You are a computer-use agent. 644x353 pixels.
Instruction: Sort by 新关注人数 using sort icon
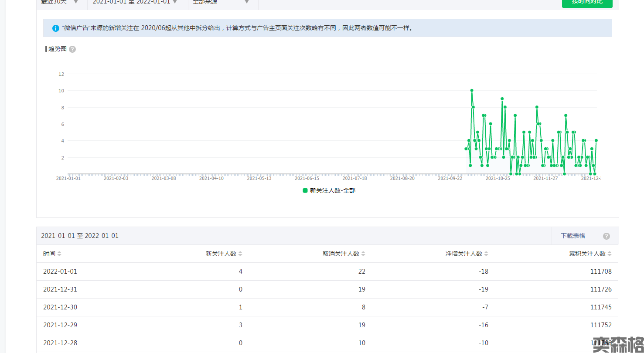pos(240,254)
